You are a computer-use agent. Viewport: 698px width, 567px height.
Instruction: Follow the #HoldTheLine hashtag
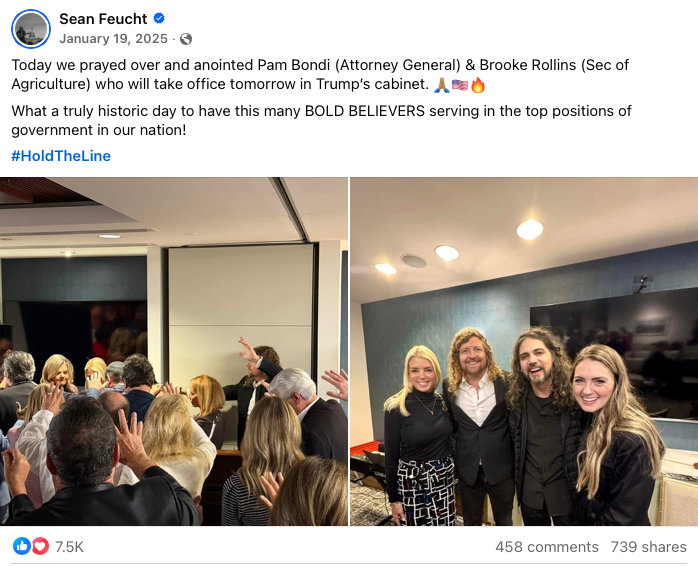coord(61,156)
